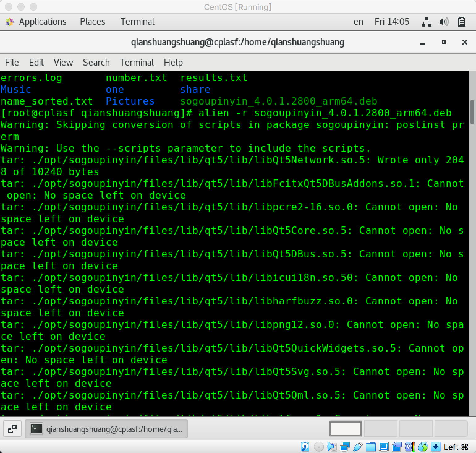Open the Places menu
The height and width of the screenshot is (453, 476).
92,22
